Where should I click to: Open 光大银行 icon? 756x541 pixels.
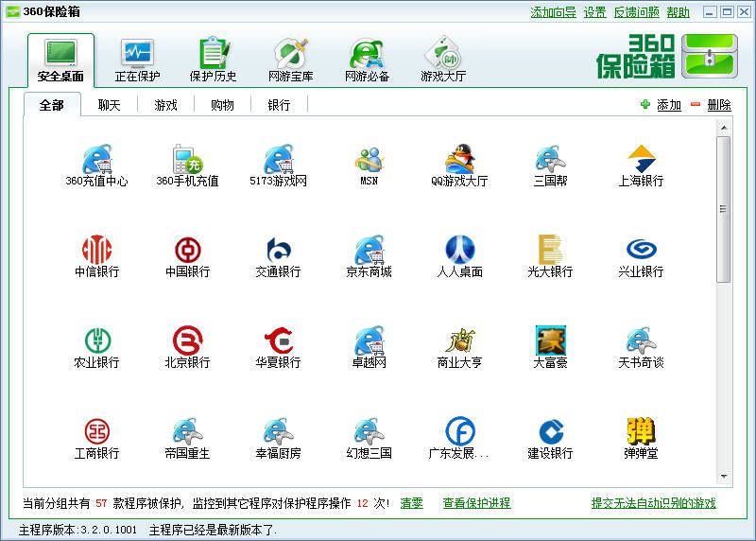(550, 256)
